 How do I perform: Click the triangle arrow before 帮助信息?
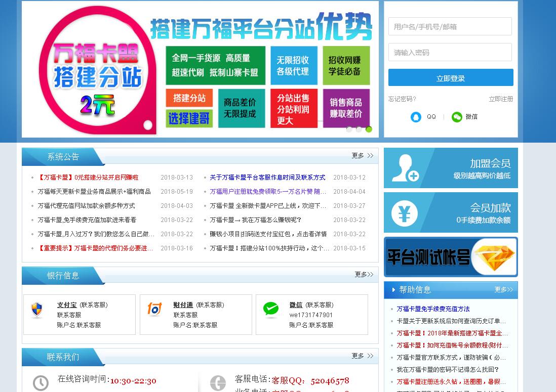click(x=393, y=290)
